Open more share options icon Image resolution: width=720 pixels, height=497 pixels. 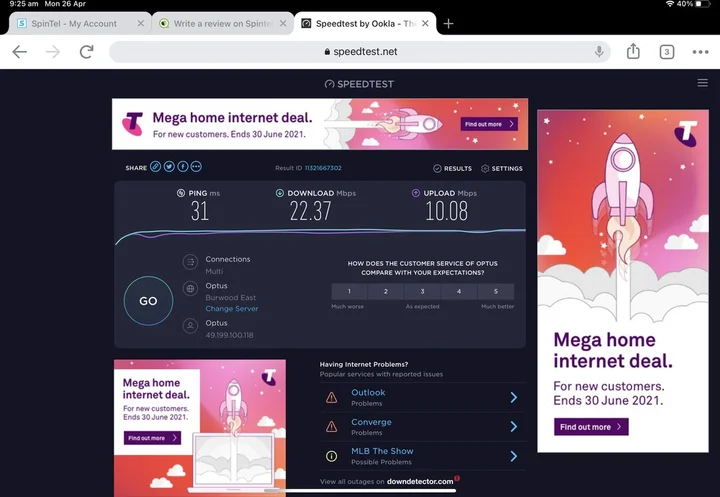(196, 167)
